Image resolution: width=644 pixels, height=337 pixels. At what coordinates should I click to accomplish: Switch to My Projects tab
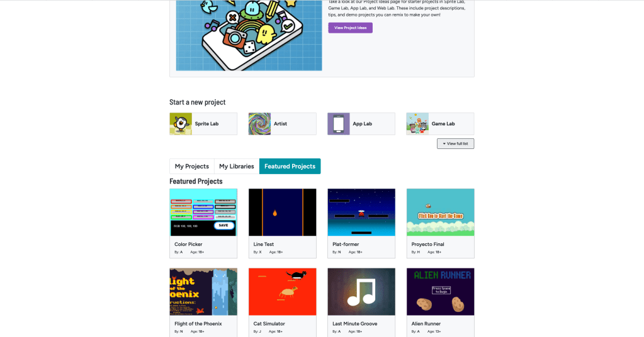(192, 166)
